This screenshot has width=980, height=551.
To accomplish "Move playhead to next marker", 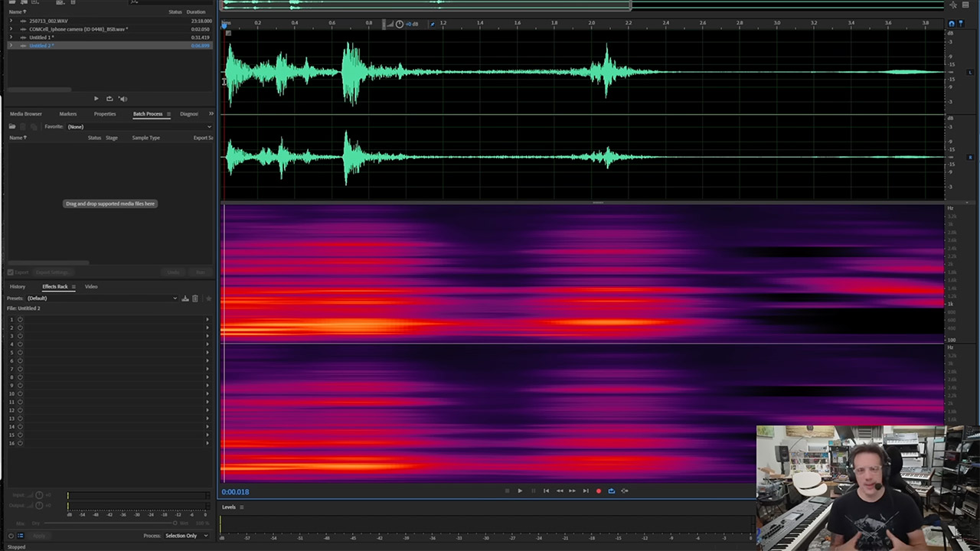I will click(x=585, y=491).
